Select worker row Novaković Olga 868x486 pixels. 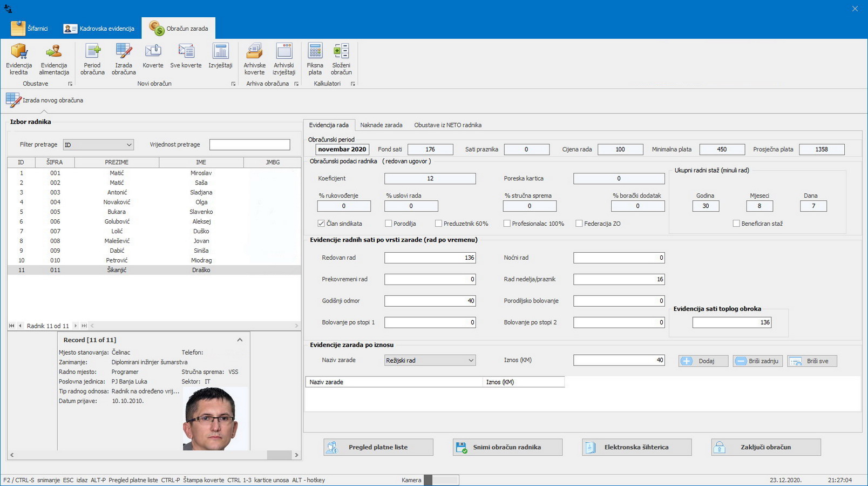(x=154, y=202)
